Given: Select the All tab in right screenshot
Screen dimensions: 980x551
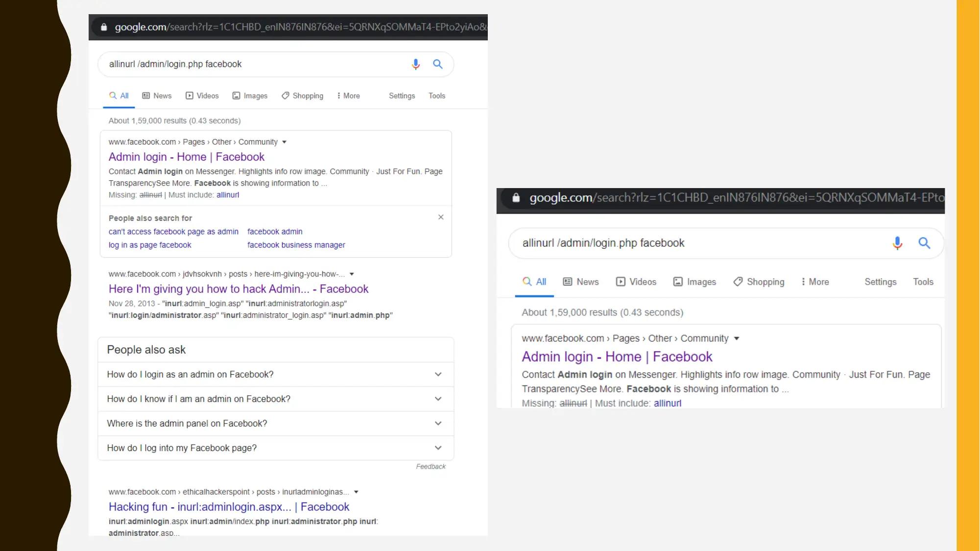Looking at the screenshot, I should coord(534,282).
